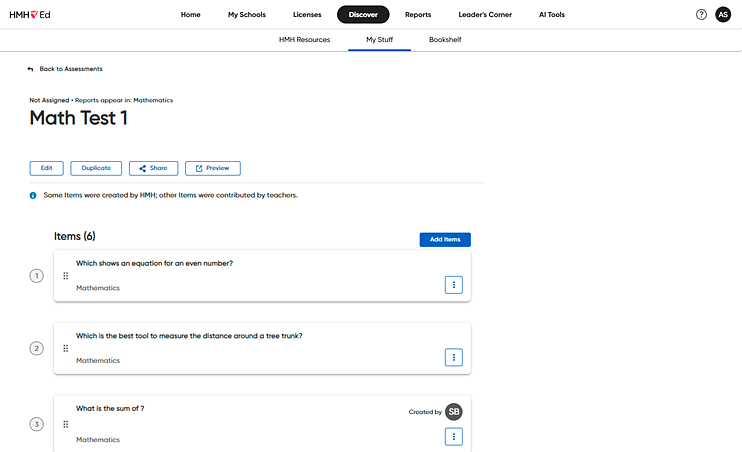742x452 pixels.
Task: Open options menu for the sum question
Action: tap(454, 436)
